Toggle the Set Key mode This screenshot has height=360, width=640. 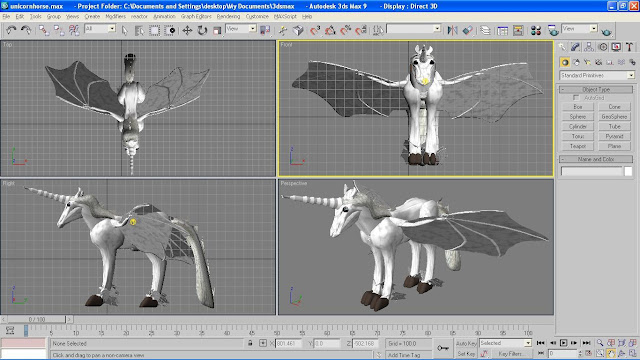466,353
